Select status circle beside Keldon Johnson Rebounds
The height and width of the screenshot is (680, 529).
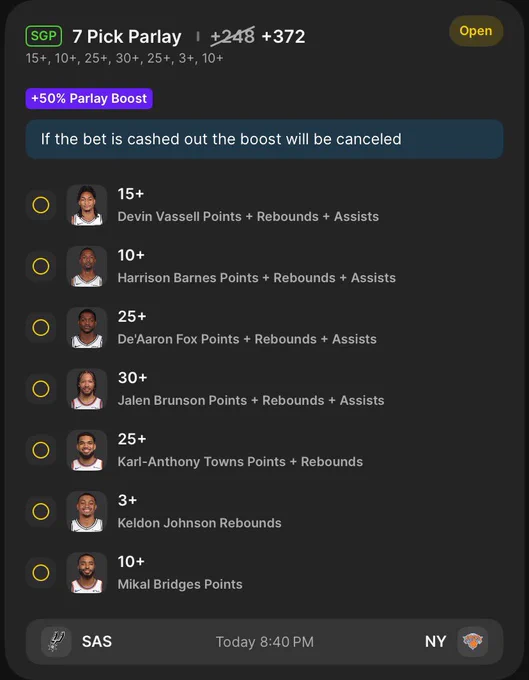coord(41,512)
